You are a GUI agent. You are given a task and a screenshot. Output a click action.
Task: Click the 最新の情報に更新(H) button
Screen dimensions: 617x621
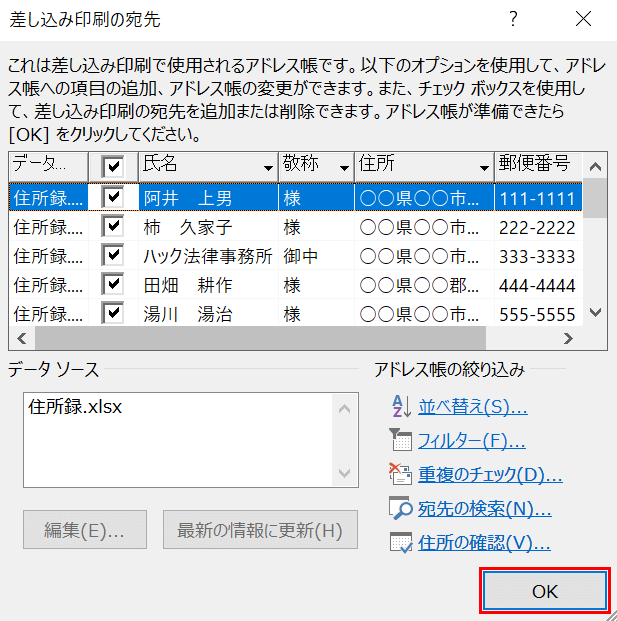(x=260, y=530)
